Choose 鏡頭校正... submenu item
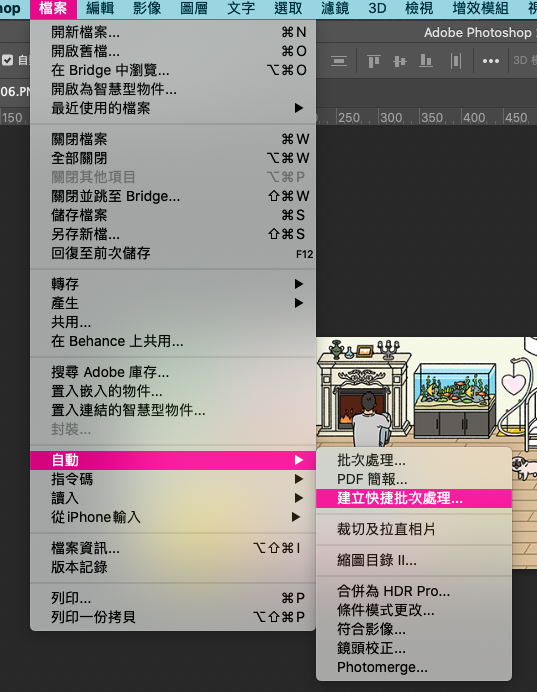The image size is (537, 692). tap(414, 648)
